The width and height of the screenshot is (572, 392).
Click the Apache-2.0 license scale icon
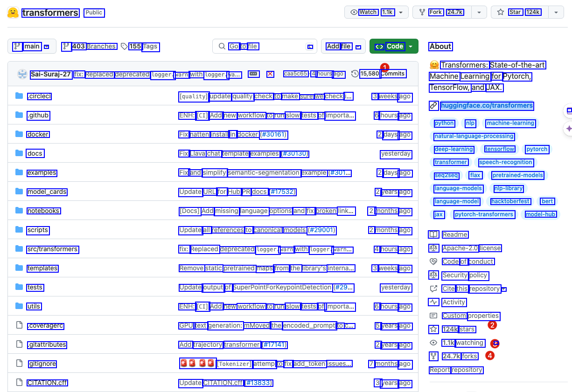(433, 248)
